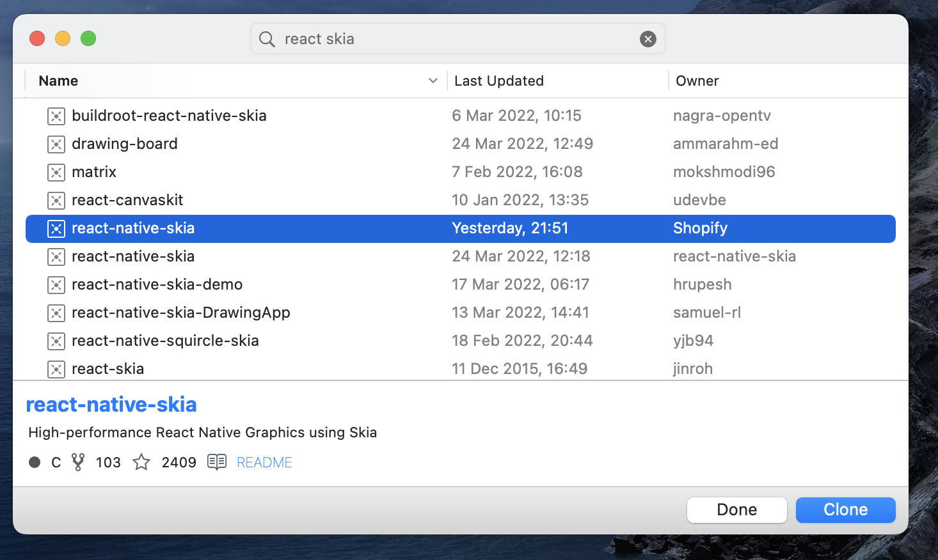
Task: Click date 24 Mar 2022, 12:18
Action: point(521,257)
